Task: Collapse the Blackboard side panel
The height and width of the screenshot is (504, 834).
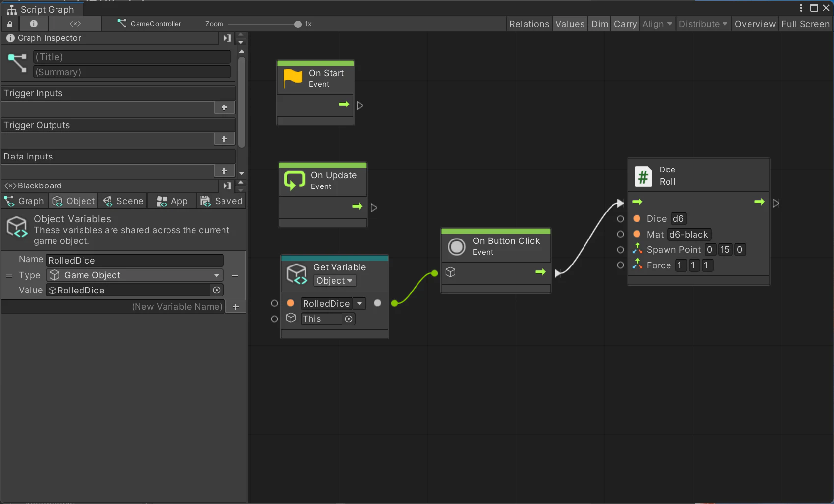Action: click(227, 186)
